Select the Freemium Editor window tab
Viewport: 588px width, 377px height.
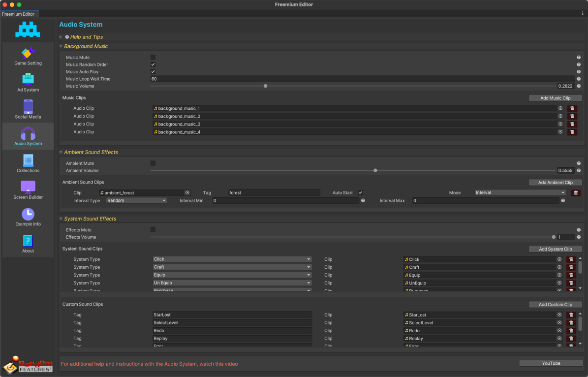[18, 14]
